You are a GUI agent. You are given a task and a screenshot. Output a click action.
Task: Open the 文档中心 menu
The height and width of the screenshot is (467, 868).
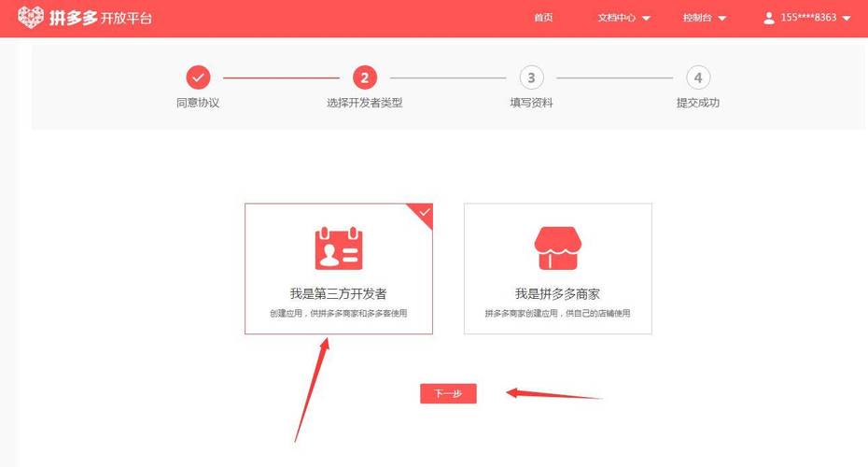pyautogui.click(x=617, y=18)
